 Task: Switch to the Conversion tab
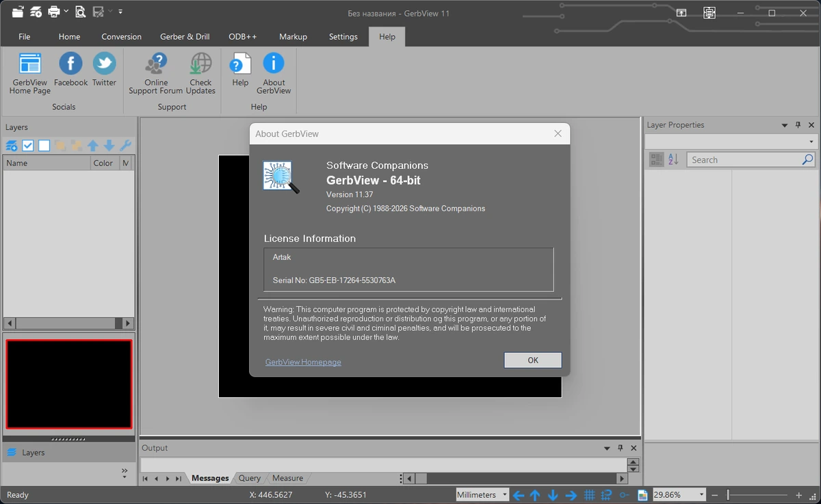[x=121, y=37]
